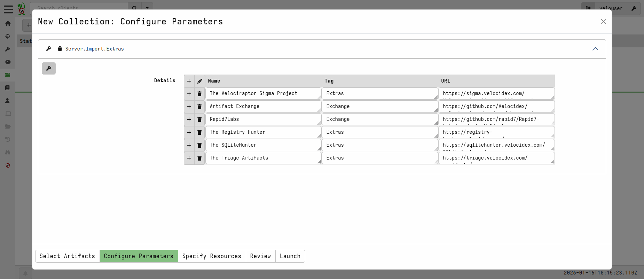This screenshot has width=644, height=279.
Task: Click the Tag column header
Action: tap(329, 81)
